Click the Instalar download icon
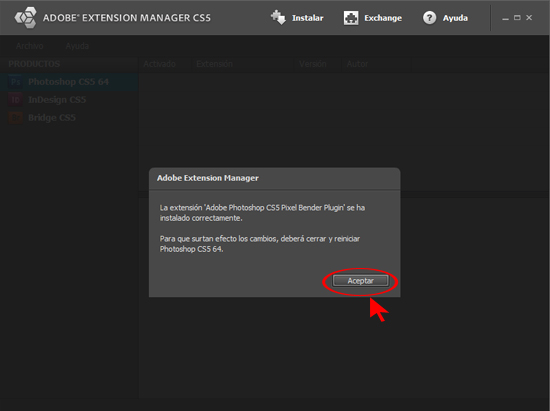The width and height of the screenshot is (550, 411). point(279,18)
